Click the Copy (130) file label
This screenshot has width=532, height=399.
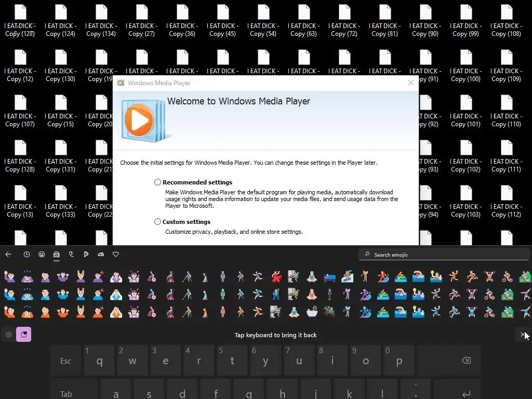[61, 75]
